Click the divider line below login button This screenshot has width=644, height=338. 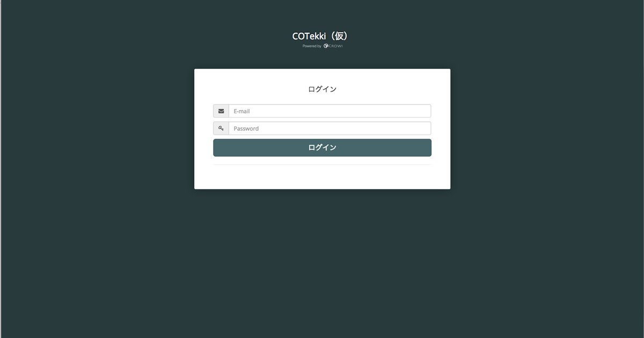322,165
